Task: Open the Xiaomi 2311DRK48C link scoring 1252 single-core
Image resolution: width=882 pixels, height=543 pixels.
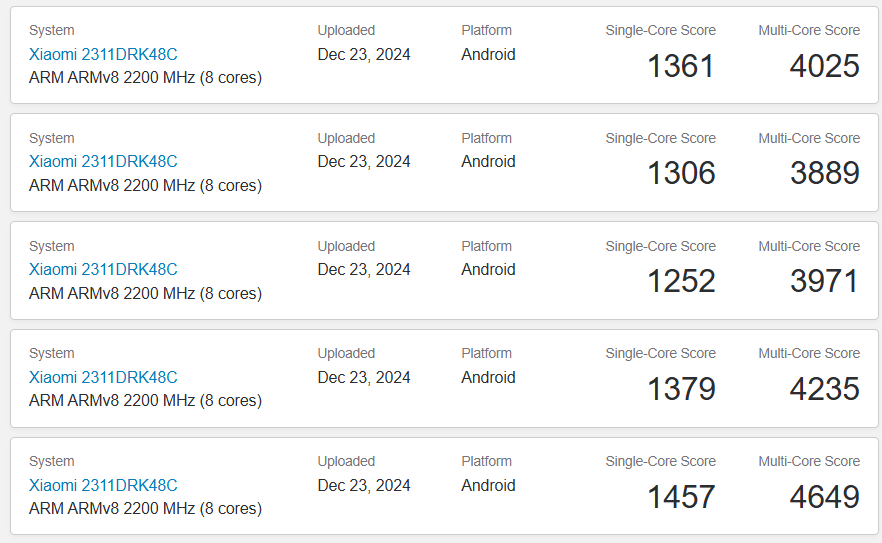Action: point(103,270)
